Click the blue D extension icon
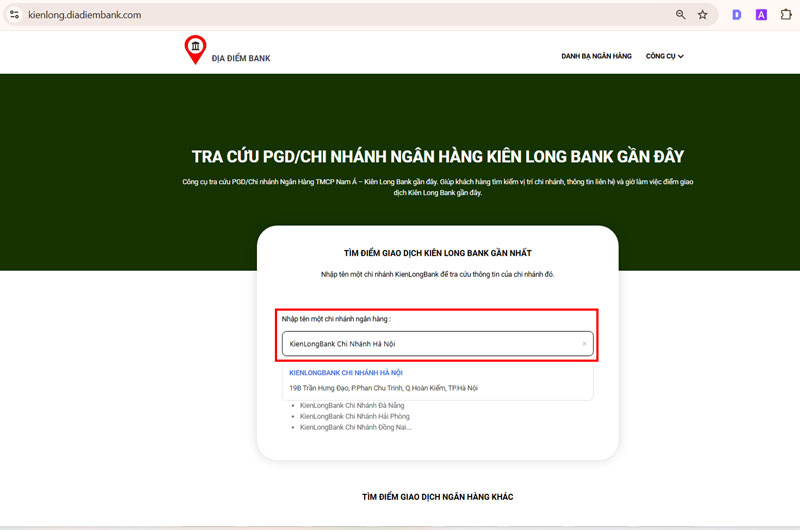The width and height of the screenshot is (800, 530). pyautogui.click(x=737, y=15)
